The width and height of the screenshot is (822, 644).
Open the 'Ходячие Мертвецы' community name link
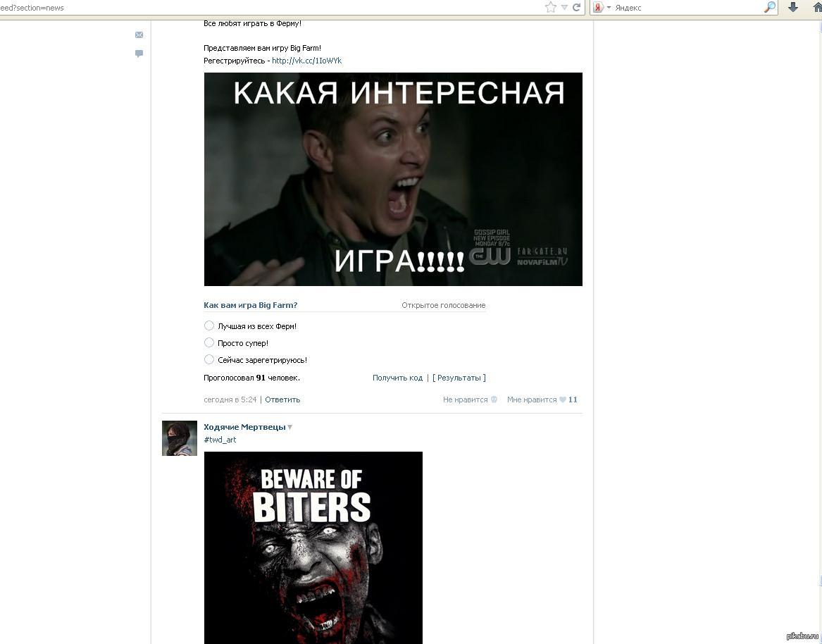244,427
